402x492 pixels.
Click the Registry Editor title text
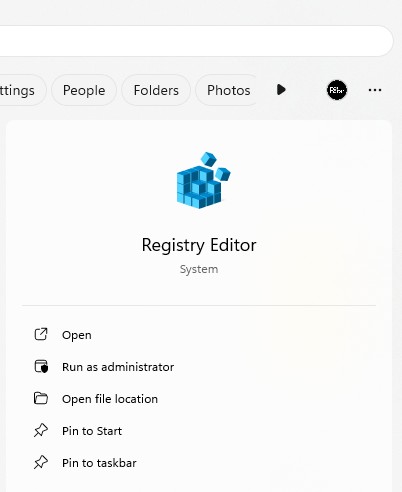pos(199,246)
